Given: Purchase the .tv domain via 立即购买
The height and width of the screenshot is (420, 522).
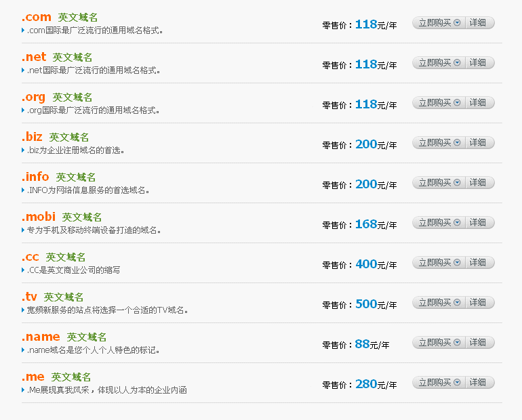Looking at the screenshot, I should 435,303.
